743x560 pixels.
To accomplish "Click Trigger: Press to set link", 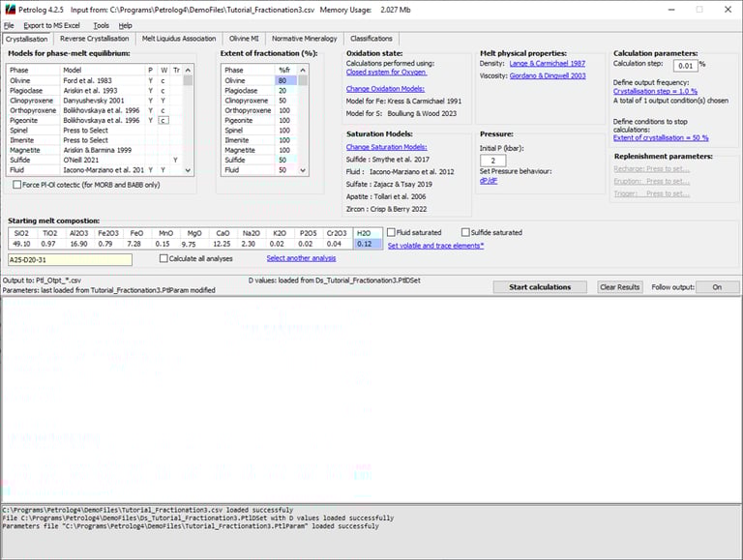I will (651, 193).
